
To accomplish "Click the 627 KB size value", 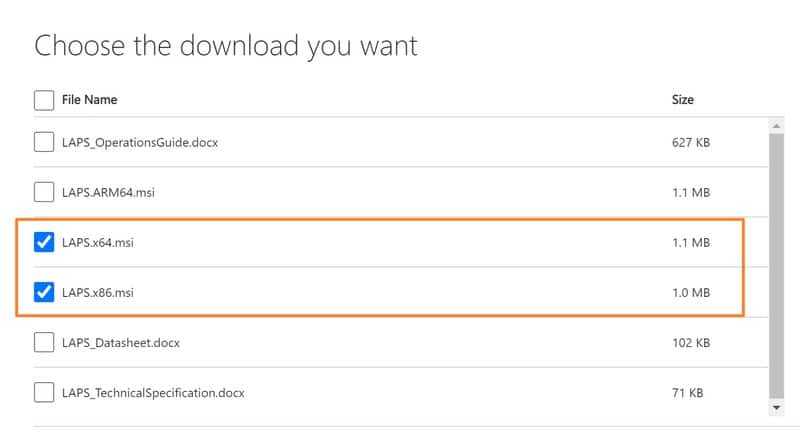I will click(x=691, y=143).
